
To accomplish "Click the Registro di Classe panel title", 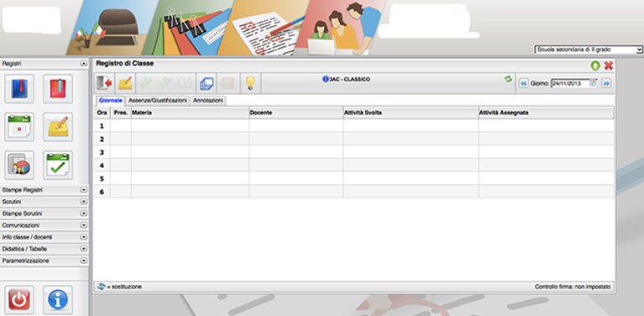I will pos(125,64).
